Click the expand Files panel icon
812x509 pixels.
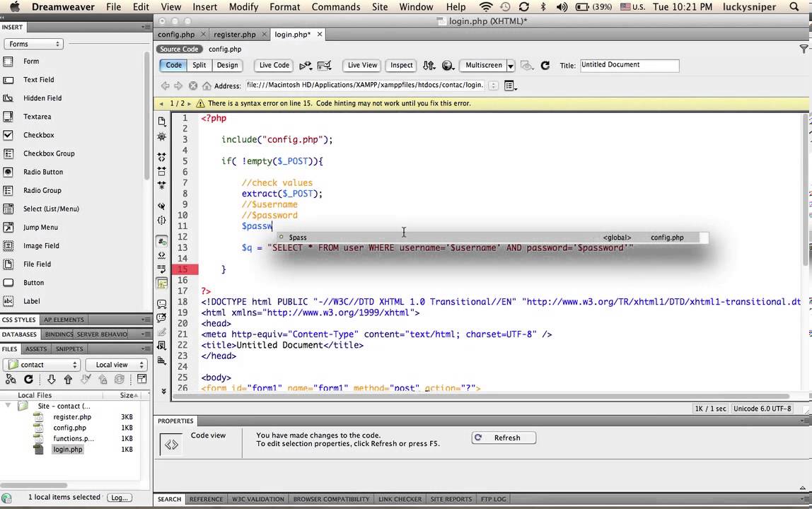tap(141, 380)
